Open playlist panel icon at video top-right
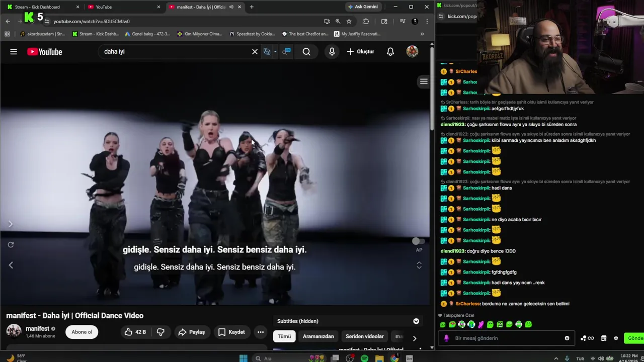The image size is (644, 362). click(x=424, y=81)
